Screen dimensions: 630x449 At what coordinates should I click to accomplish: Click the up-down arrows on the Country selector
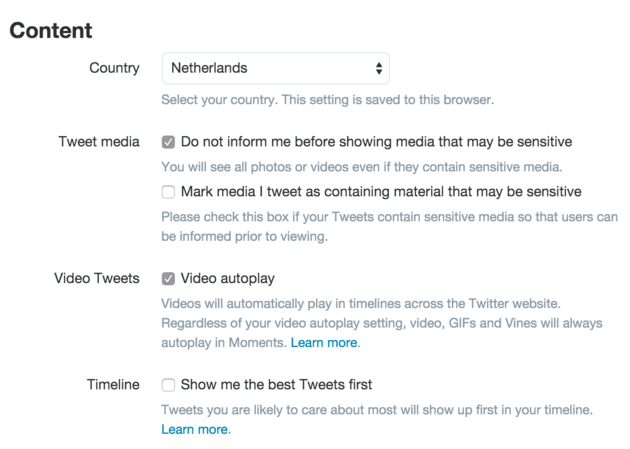378,68
